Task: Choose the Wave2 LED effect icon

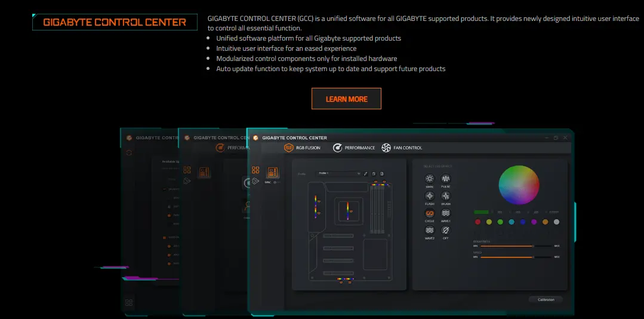Action: 429,230
